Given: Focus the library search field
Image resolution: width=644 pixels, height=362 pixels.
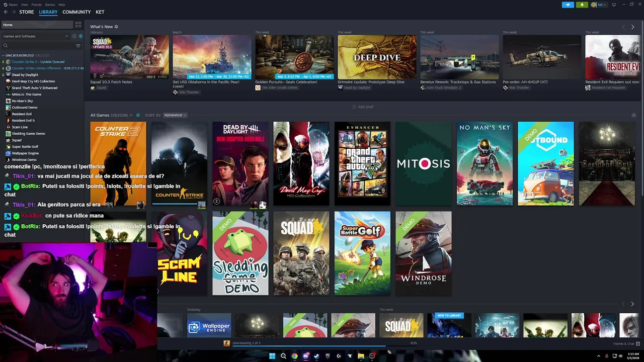Looking at the screenshot, I should [x=38, y=46].
